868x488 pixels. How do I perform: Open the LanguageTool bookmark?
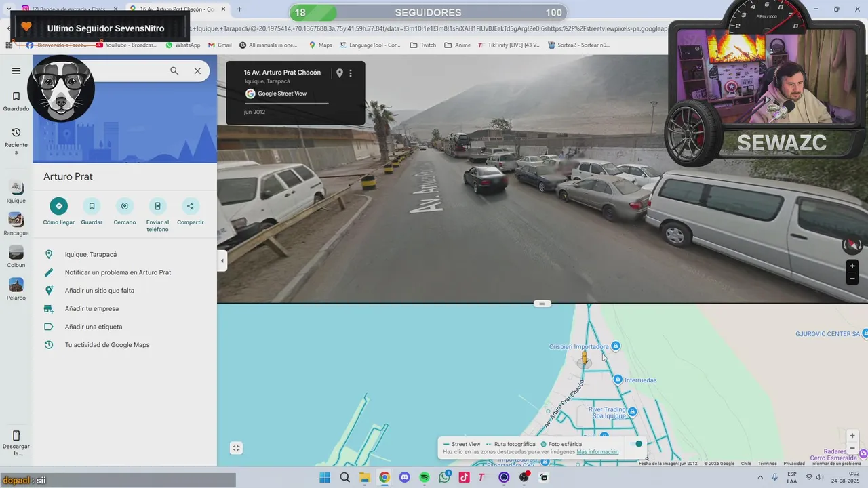[x=370, y=45]
